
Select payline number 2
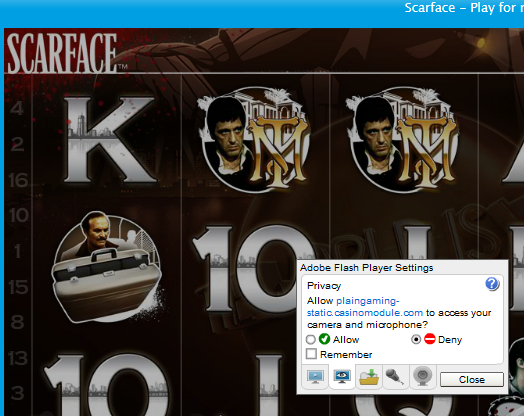17,144
